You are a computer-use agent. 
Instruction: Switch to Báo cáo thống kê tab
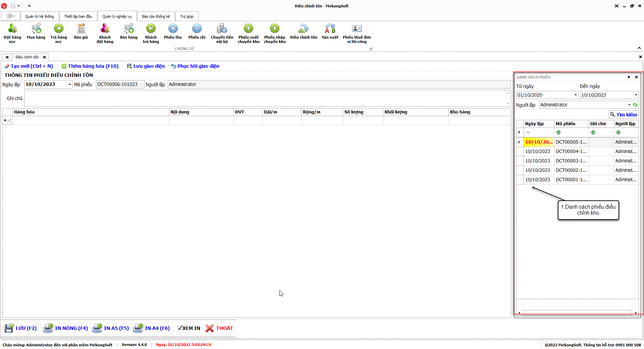(156, 16)
